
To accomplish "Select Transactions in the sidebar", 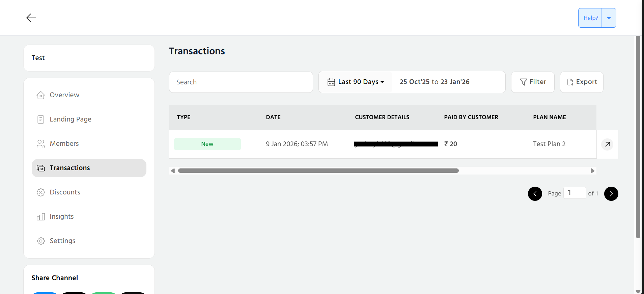I will coord(69,168).
